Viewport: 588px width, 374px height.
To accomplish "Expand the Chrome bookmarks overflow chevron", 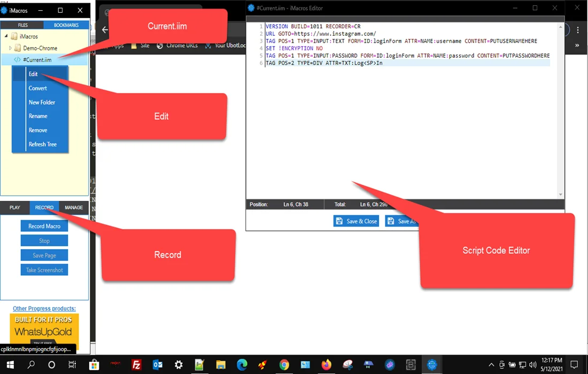I will 577,45.
